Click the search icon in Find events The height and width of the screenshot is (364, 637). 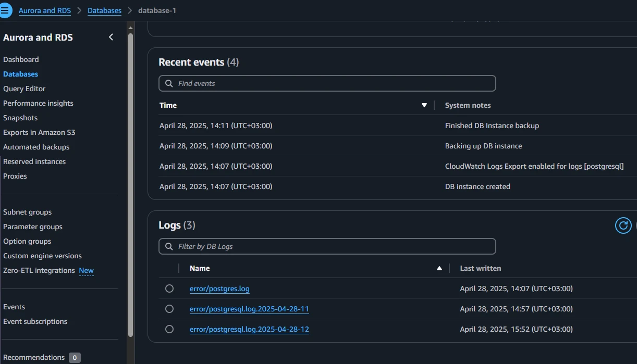click(169, 83)
